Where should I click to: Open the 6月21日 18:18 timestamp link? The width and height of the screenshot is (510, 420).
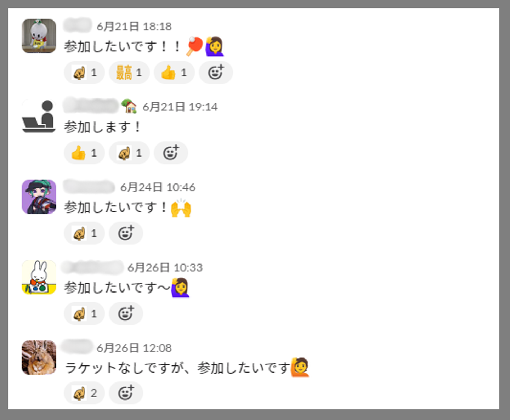tap(134, 26)
